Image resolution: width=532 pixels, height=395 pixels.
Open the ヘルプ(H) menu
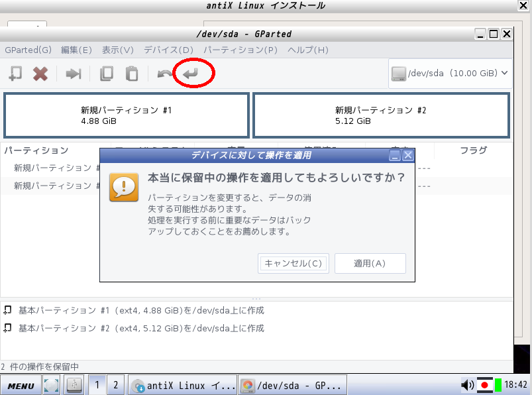pyautogui.click(x=307, y=50)
